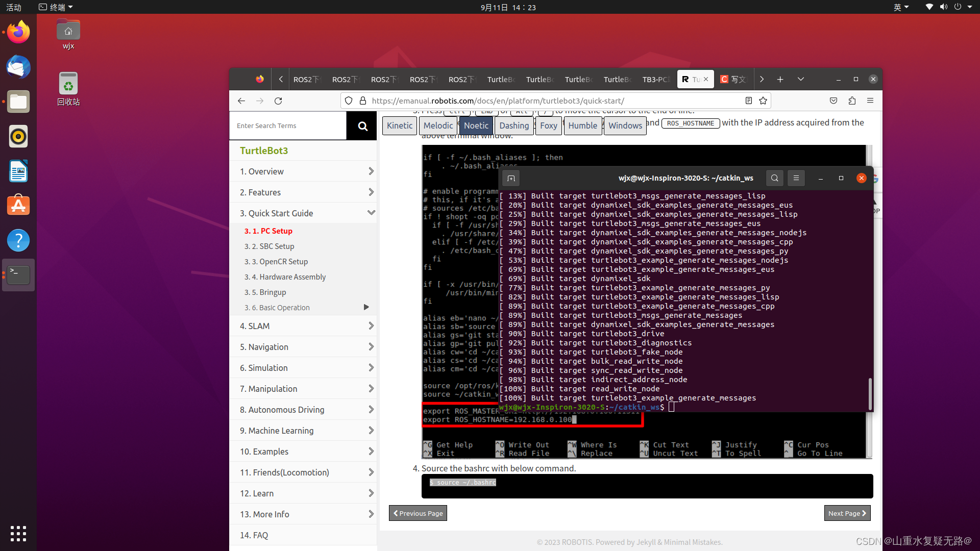
Task: Open Firefox from the Ubuntu dock
Action: pos(18,32)
